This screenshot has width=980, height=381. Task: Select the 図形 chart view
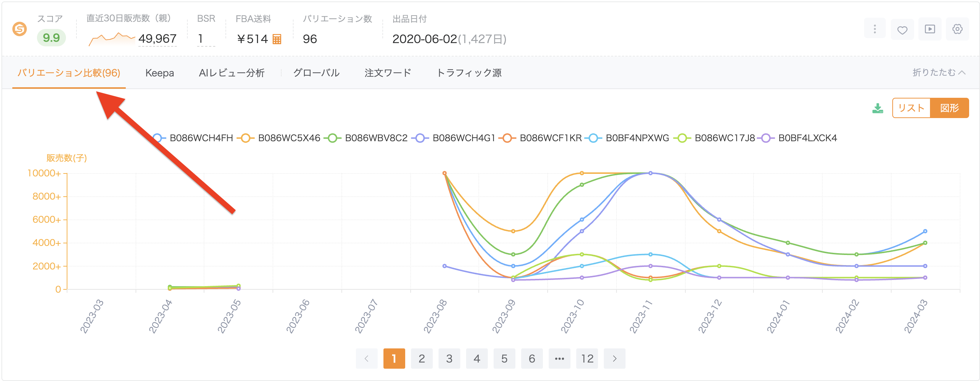[x=949, y=108]
